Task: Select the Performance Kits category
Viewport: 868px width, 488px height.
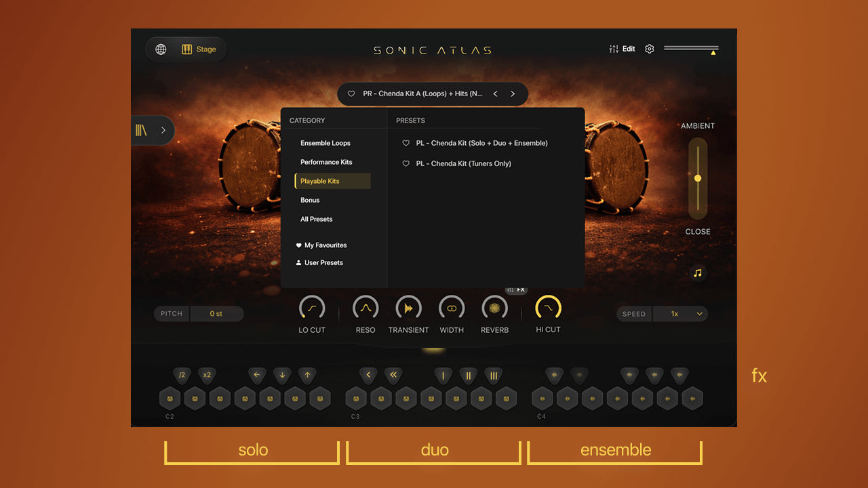Action: point(326,162)
